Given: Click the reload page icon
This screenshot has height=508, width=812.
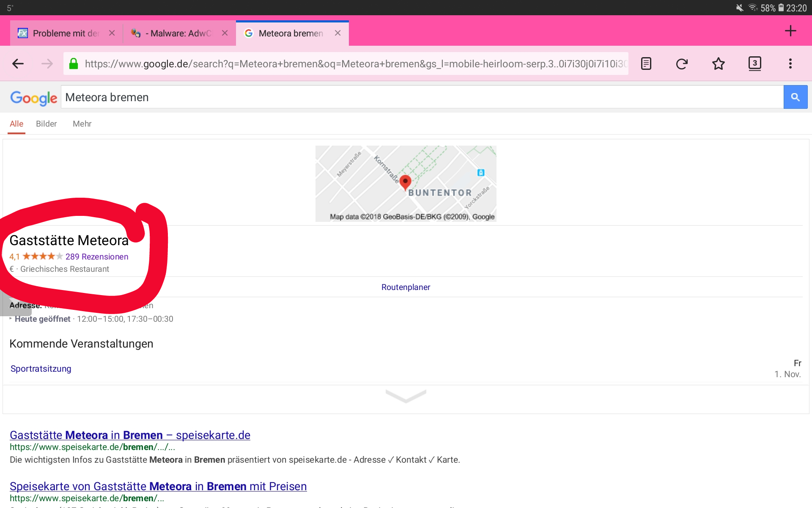Looking at the screenshot, I should 682,64.
